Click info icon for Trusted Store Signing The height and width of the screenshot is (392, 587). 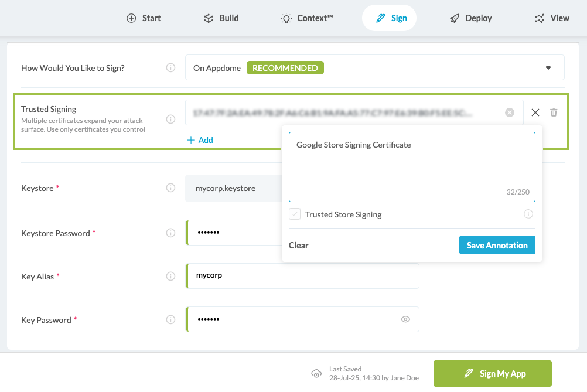[x=528, y=214]
